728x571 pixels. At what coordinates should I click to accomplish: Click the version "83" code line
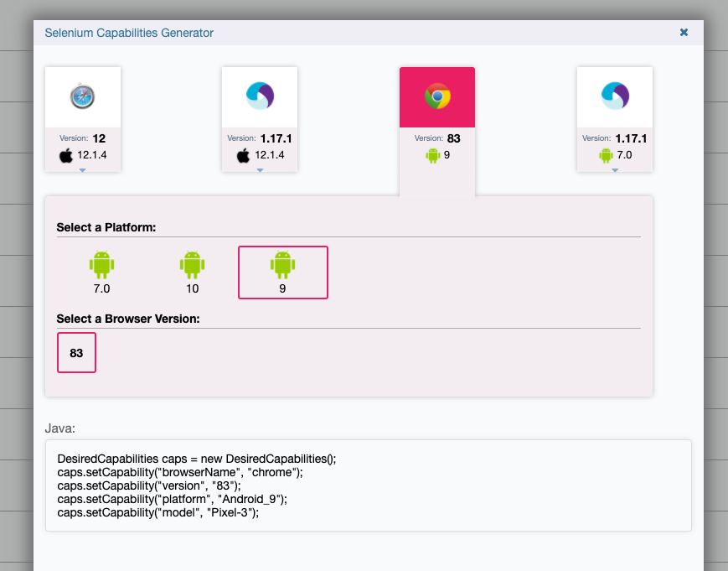(149, 486)
